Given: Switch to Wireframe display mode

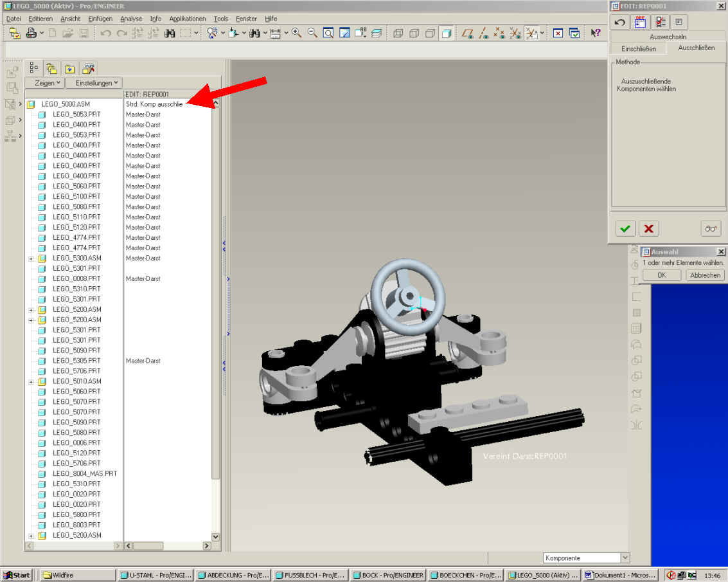Looking at the screenshot, I should [398, 33].
